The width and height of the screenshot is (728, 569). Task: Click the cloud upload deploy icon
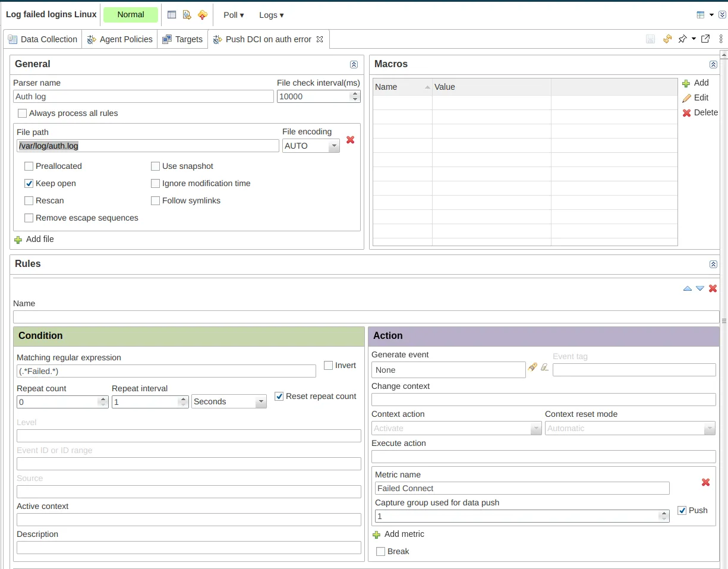tap(203, 14)
